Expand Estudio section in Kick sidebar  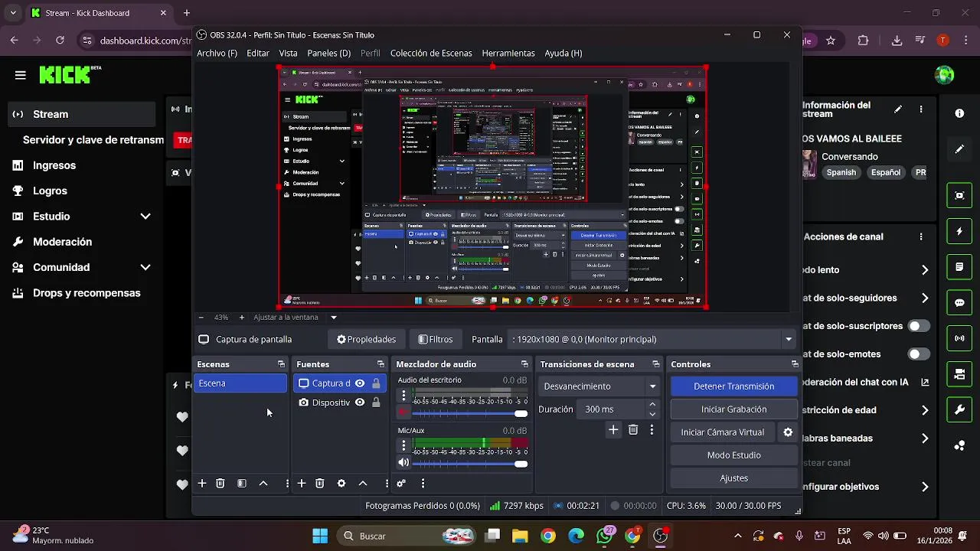click(145, 217)
